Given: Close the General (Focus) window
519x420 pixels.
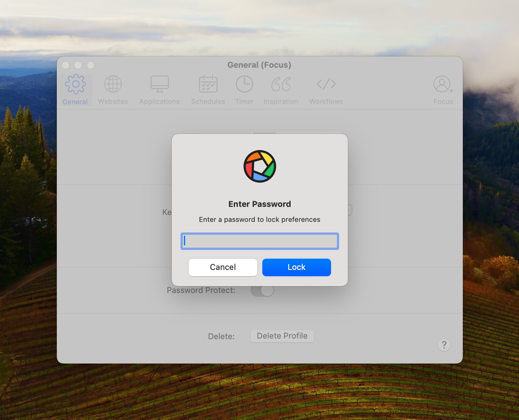Looking at the screenshot, I should click(x=66, y=65).
